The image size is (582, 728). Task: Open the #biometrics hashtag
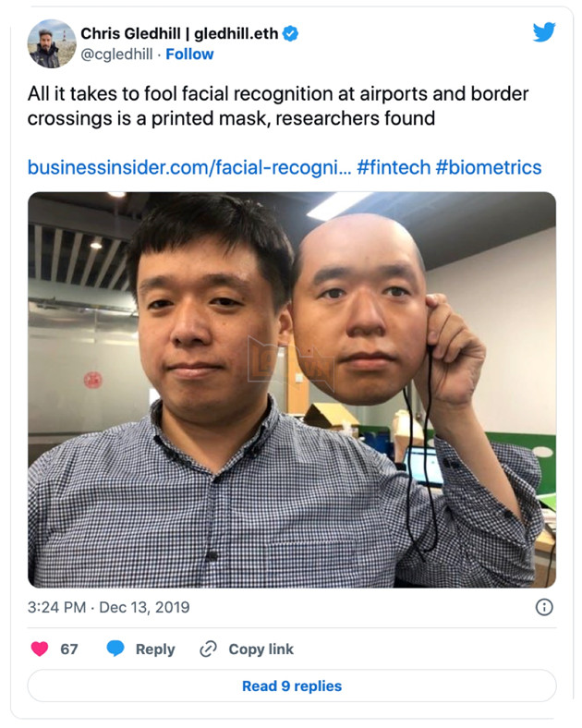[x=489, y=167]
